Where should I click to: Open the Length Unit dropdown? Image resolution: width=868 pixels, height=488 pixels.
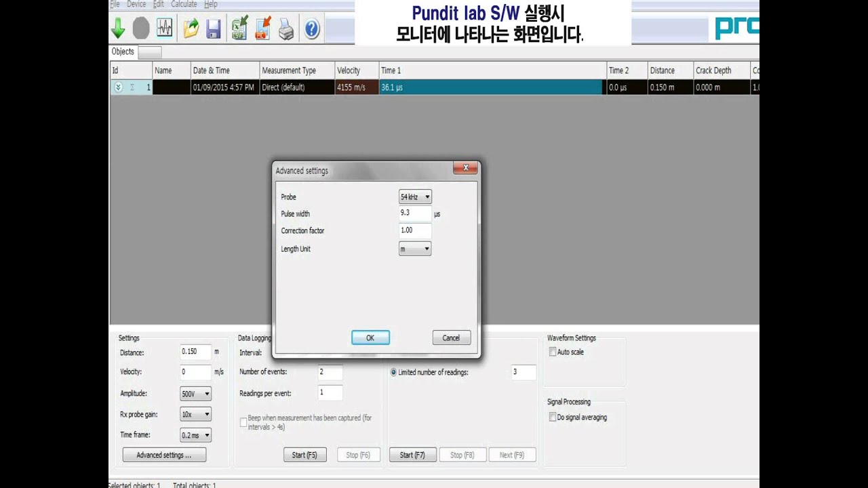click(x=415, y=249)
